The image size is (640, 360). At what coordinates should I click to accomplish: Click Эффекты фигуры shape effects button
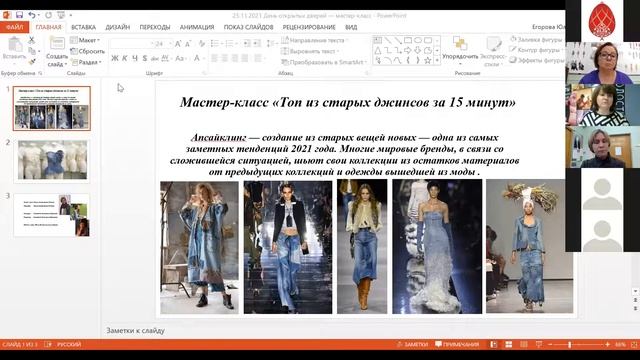[x=537, y=60]
